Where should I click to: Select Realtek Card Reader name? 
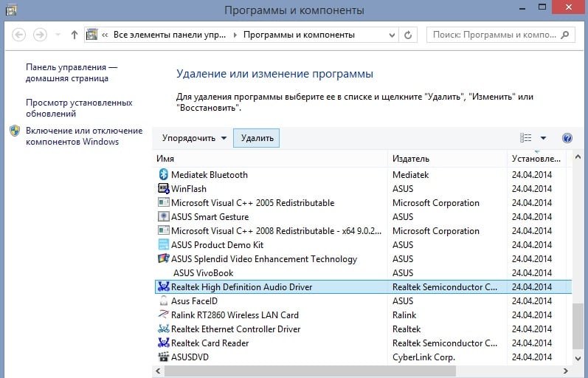click(x=210, y=343)
